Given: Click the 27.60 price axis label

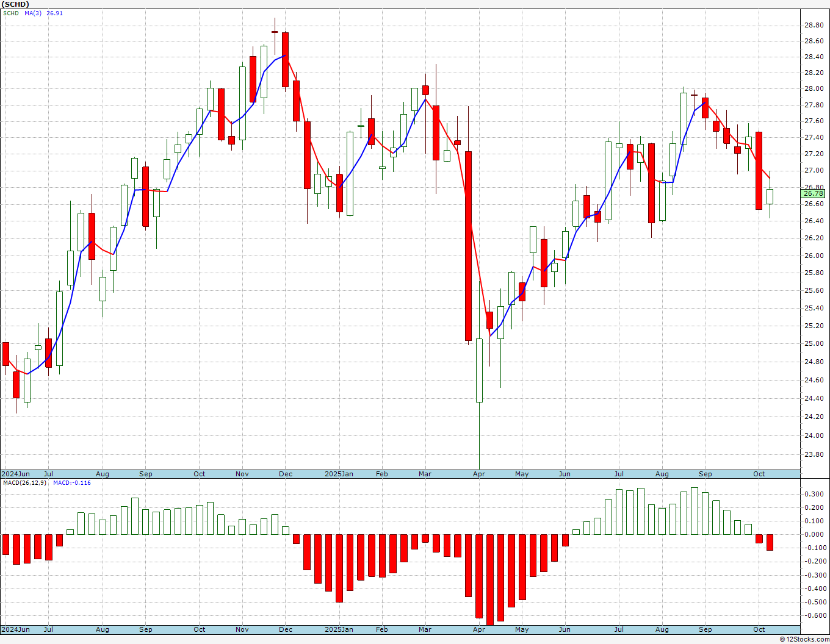Looking at the screenshot, I should tap(814, 121).
